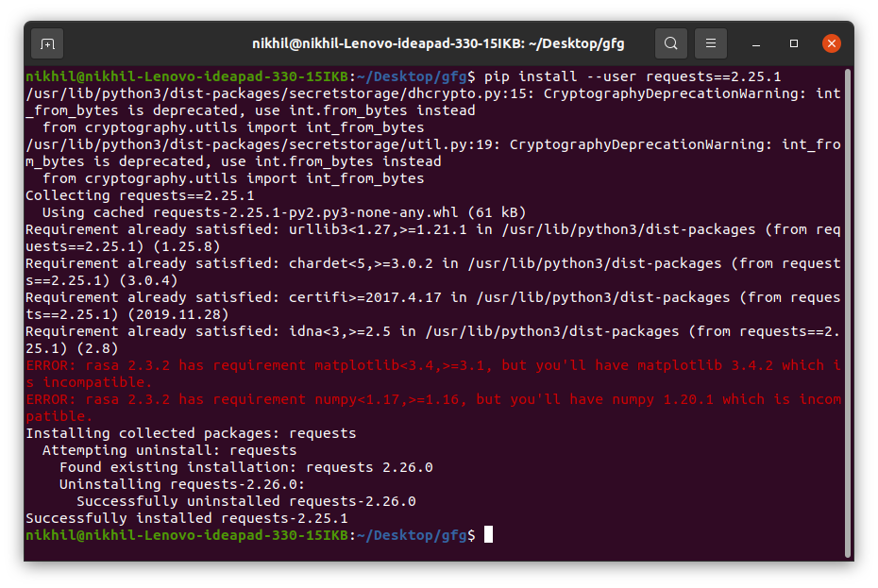The image size is (878, 588).
Task: Select the rasa matplotlib incompatibility error
Action: pos(425,364)
